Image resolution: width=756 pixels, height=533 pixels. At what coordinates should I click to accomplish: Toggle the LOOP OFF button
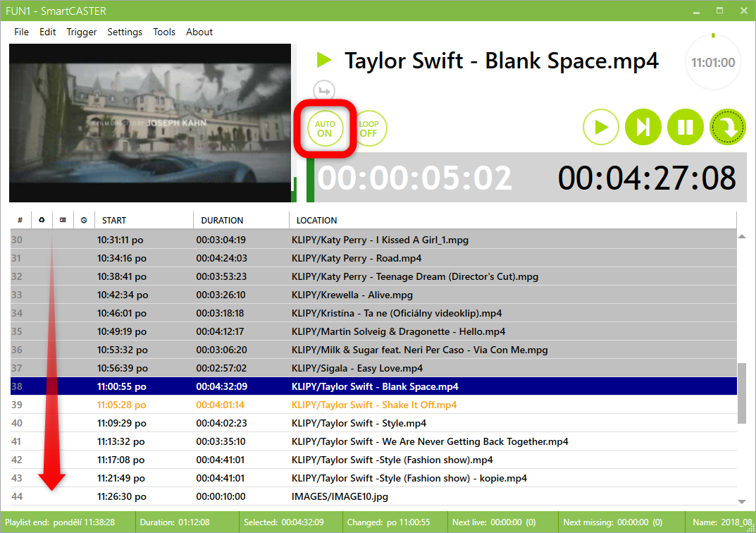pyautogui.click(x=368, y=128)
